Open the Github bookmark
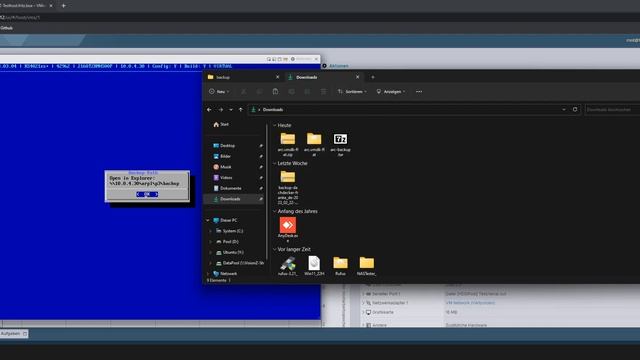The image size is (640, 360). (7, 28)
